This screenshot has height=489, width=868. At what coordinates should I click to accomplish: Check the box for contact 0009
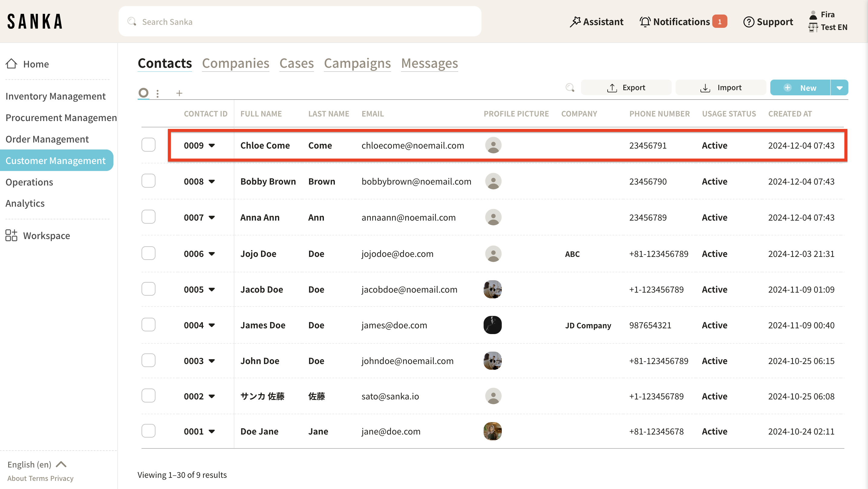coord(148,145)
